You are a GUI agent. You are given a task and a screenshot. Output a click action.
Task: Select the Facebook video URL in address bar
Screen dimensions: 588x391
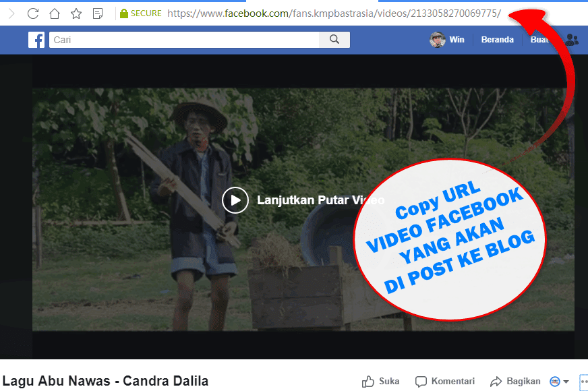click(x=334, y=13)
